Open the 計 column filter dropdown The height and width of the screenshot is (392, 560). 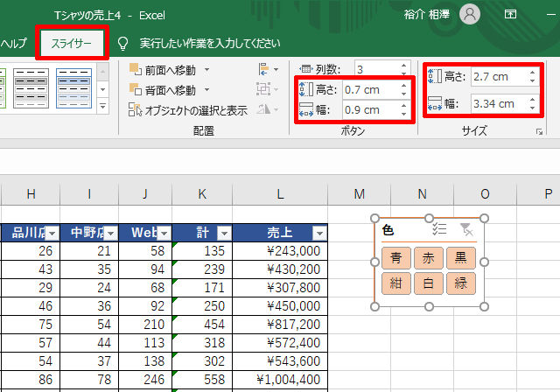(224, 234)
